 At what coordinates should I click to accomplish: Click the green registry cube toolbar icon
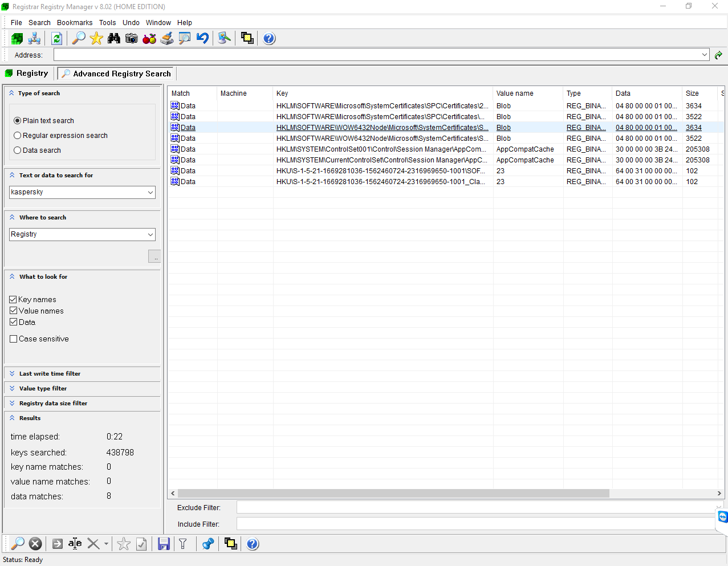click(x=17, y=38)
